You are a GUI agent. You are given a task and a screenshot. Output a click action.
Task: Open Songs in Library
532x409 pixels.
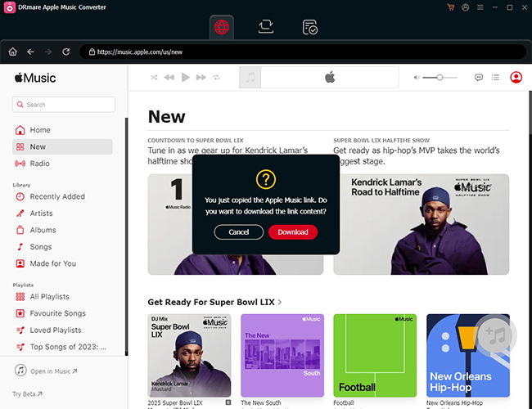(x=62, y=247)
